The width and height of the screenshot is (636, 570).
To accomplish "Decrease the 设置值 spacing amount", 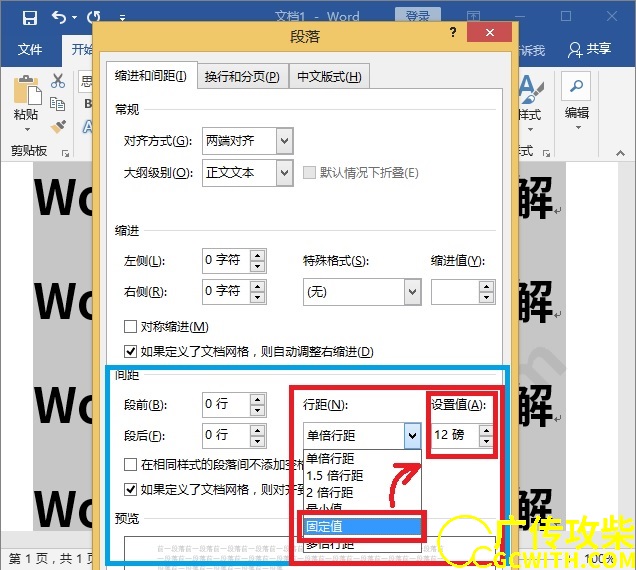I will 486,441.
